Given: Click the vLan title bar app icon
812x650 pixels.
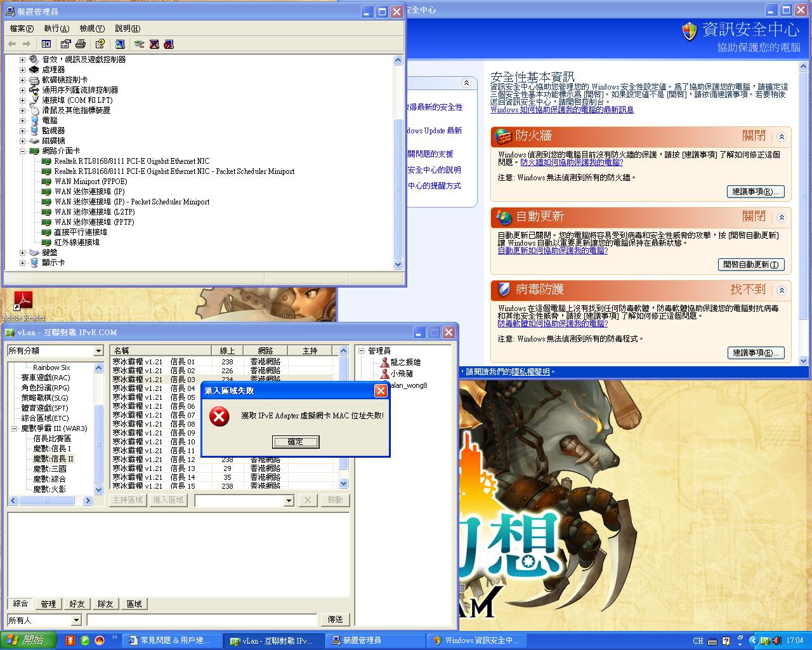Looking at the screenshot, I should pyautogui.click(x=10, y=333).
